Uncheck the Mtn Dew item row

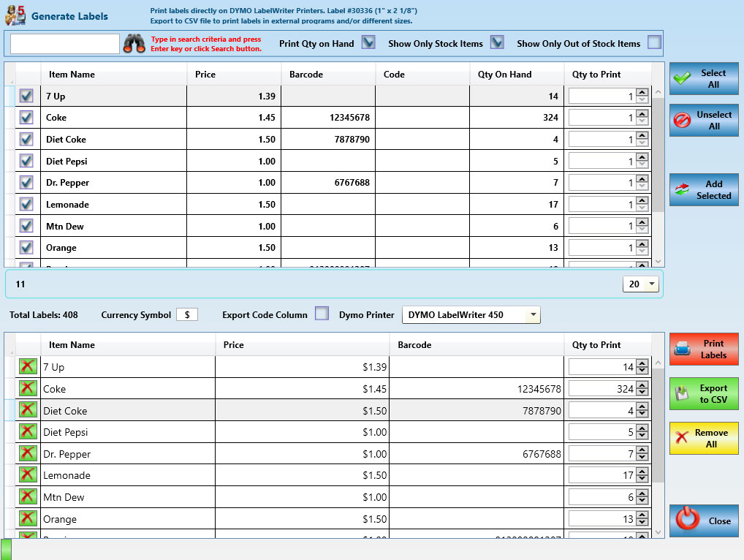pyautogui.click(x=26, y=226)
